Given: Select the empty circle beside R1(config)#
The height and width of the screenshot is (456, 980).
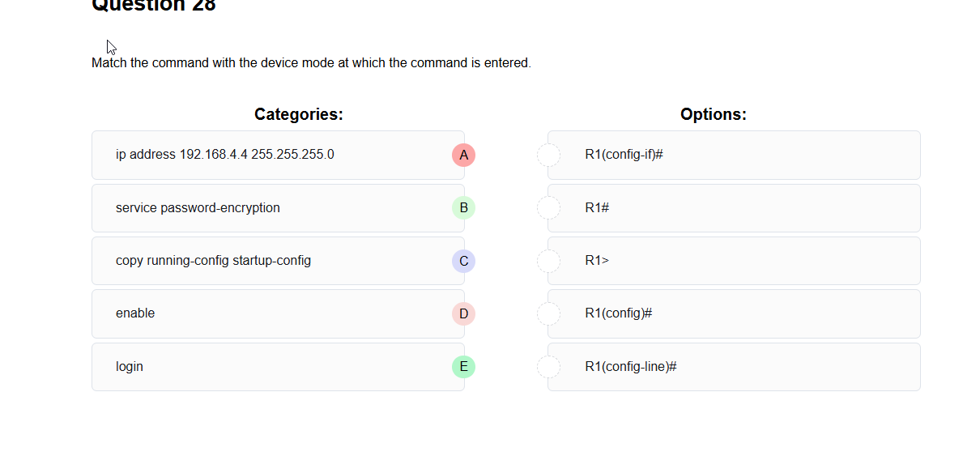Looking at the screenshot, I should (548, 313).
